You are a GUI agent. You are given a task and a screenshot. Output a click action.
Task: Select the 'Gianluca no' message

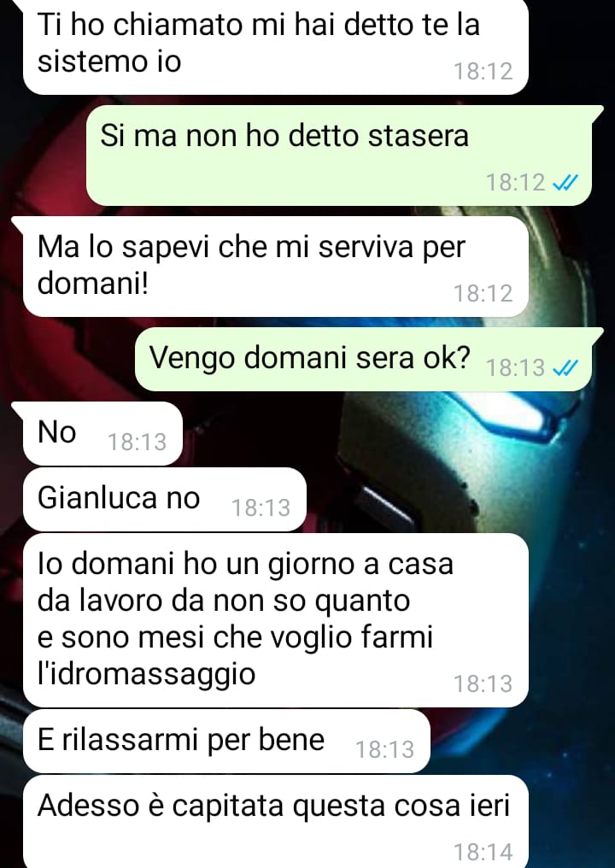point(164,499)
